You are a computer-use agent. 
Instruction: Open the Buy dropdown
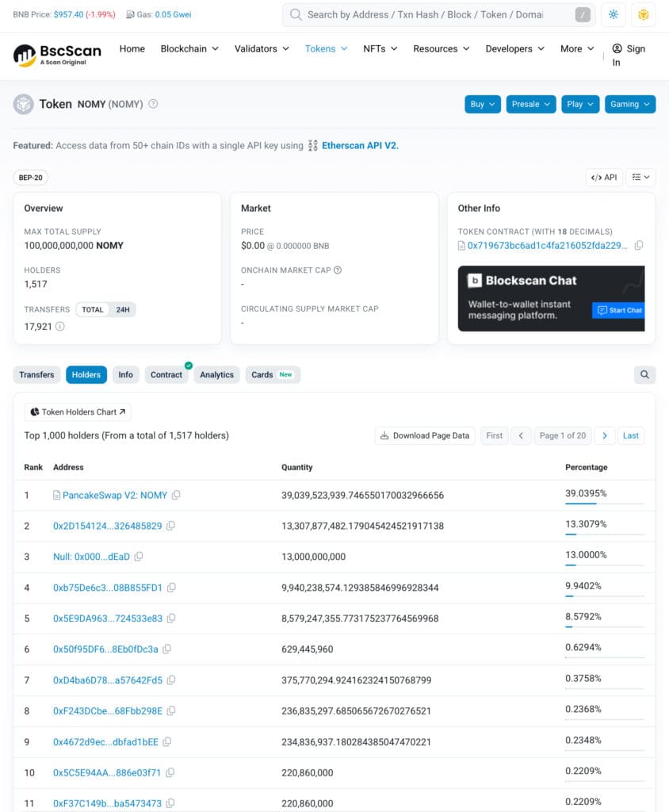(x=482, y=104)
